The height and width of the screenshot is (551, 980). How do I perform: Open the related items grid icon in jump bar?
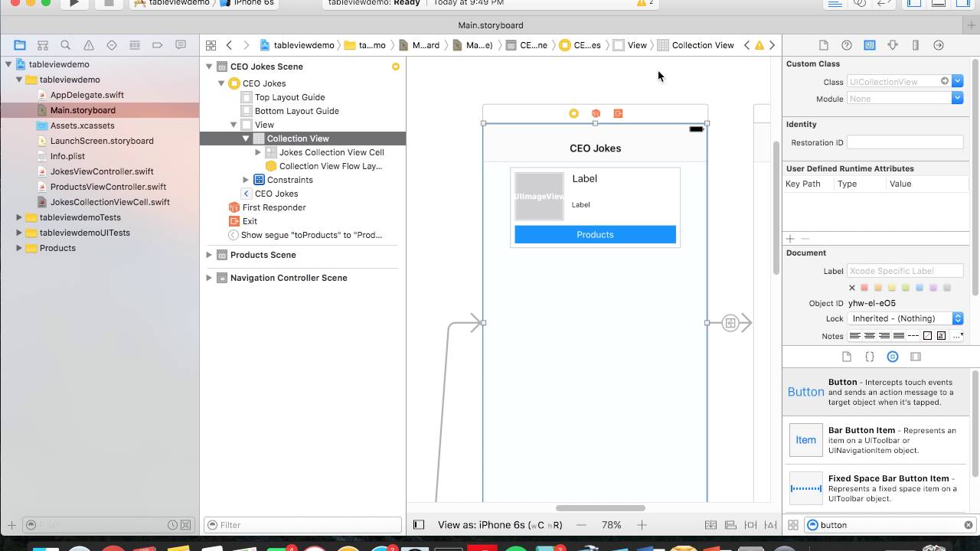pyautogui.click(x=211, y=45)
